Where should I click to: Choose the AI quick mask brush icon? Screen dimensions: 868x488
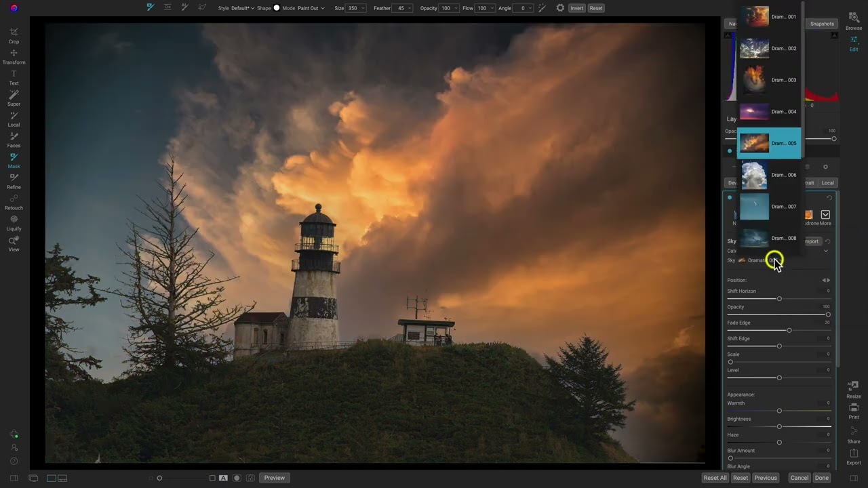click(184, 7)
